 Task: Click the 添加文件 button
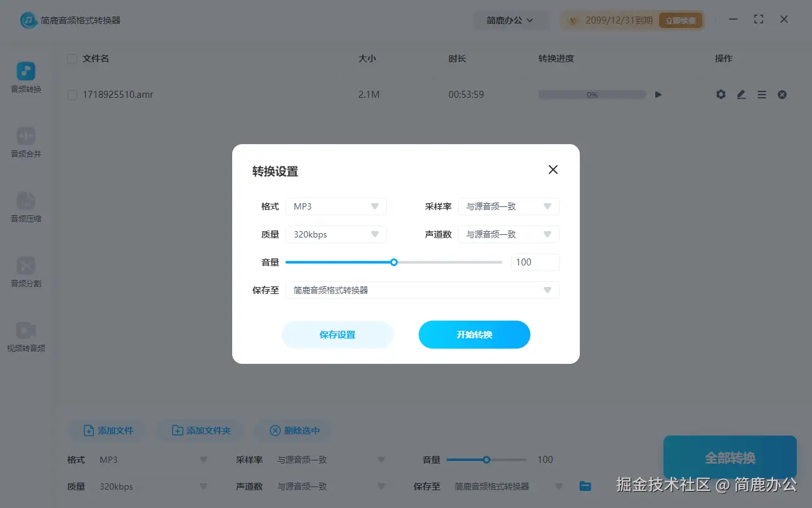pyautogui.click(x=108, y=431)
